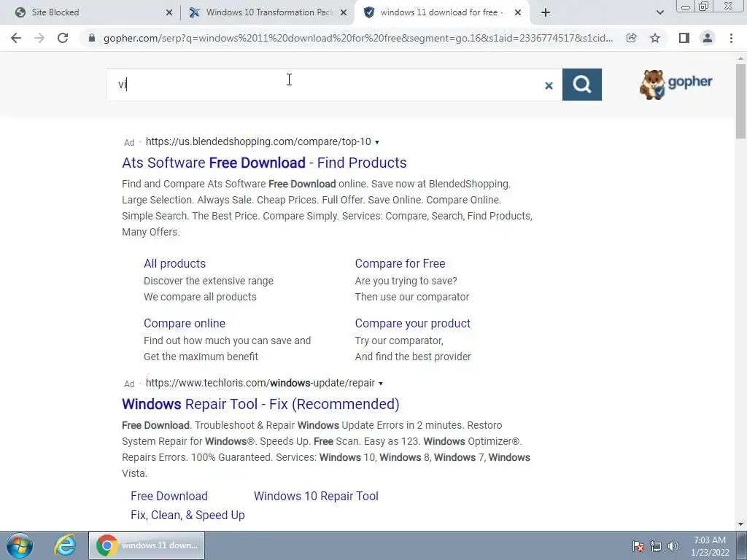747x560 pixels.
Task: Open Fix, Clean, & Speed Up sitelink
Action: (x=187, y=516)
